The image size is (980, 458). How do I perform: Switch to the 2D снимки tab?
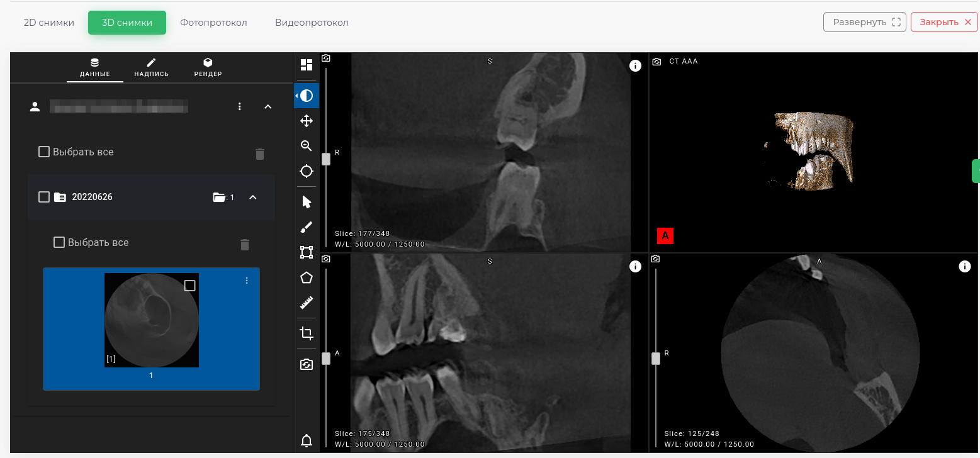(49, 23)
